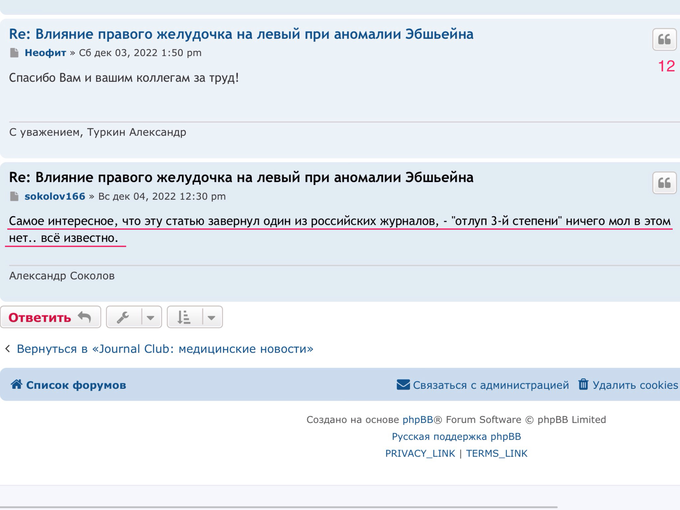The height and width of the screenshot is (510, 680).
Task: Click the envelope icon for contacting administration
Action: pos(403,385)
